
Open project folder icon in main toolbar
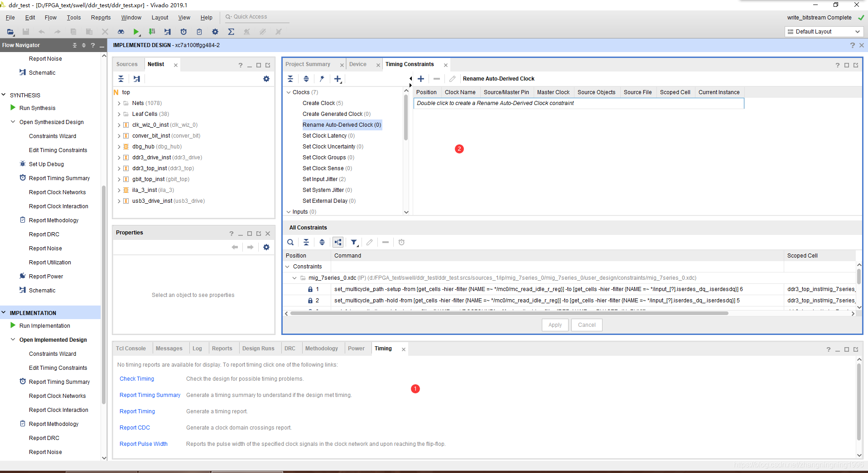pos(10,32)
